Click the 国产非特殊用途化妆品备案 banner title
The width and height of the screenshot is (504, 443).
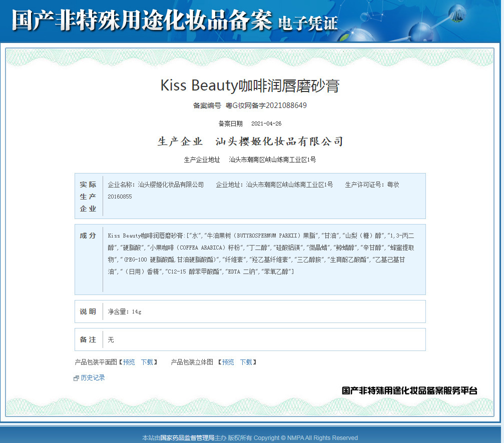point(142,20)
